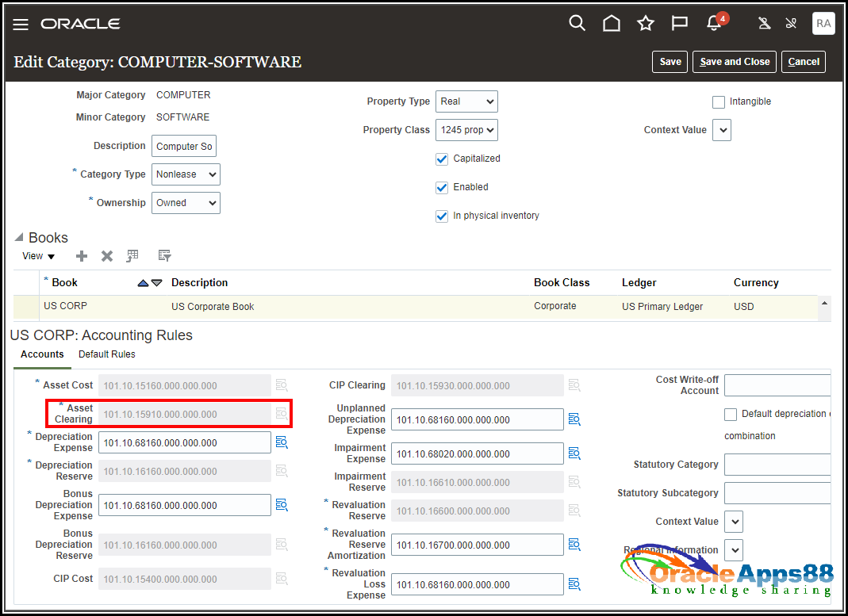Image resolution: width=848 pixels, height=616 pixels.
Task: Click the Book Class column header
Action: [x=562, y=282]
